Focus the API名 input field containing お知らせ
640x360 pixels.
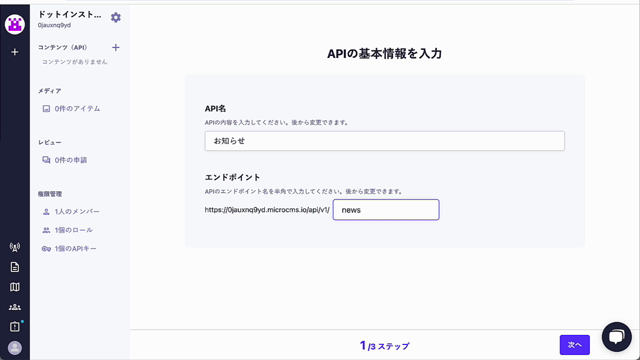pos(384,141)
